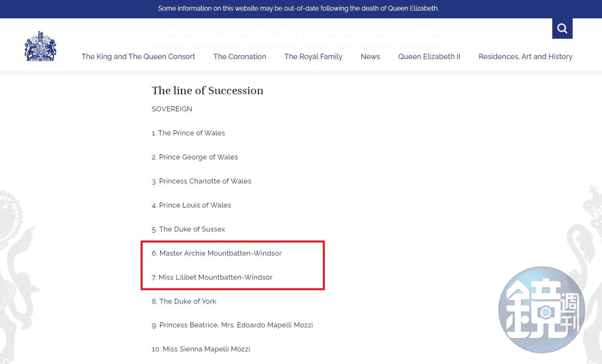The height and width of the screenshot is (364, 602).
Task: Select '3. Princess Charlotte of Wales' entry
Action: [201, 181]
